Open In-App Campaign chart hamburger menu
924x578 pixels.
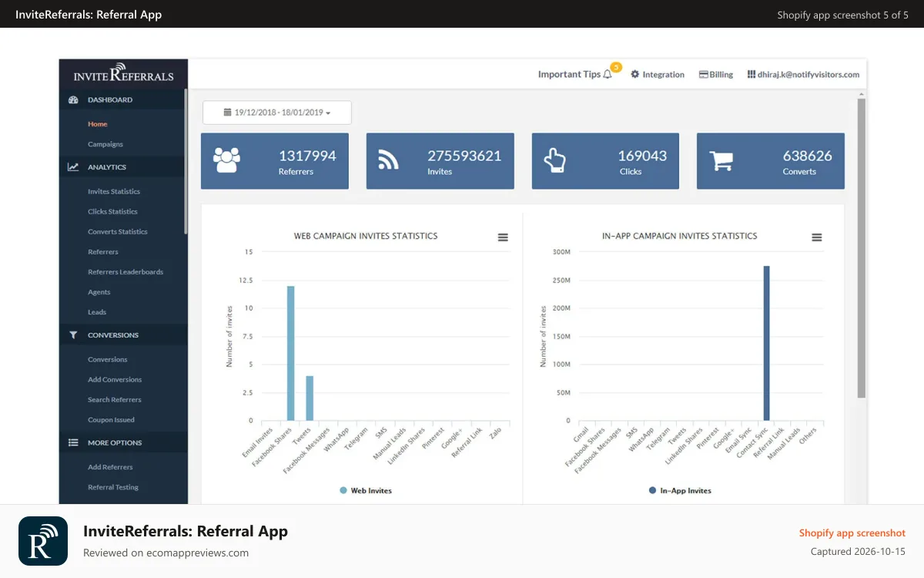pos(817,237)
